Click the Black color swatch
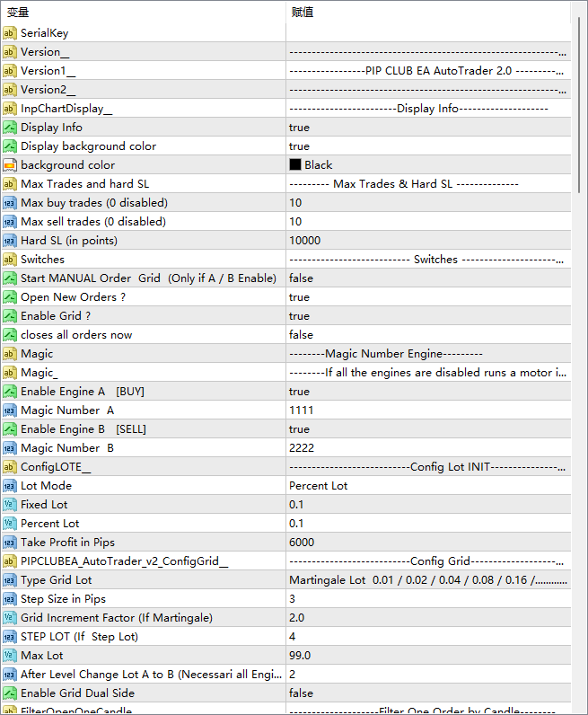 tap(294, 165)
